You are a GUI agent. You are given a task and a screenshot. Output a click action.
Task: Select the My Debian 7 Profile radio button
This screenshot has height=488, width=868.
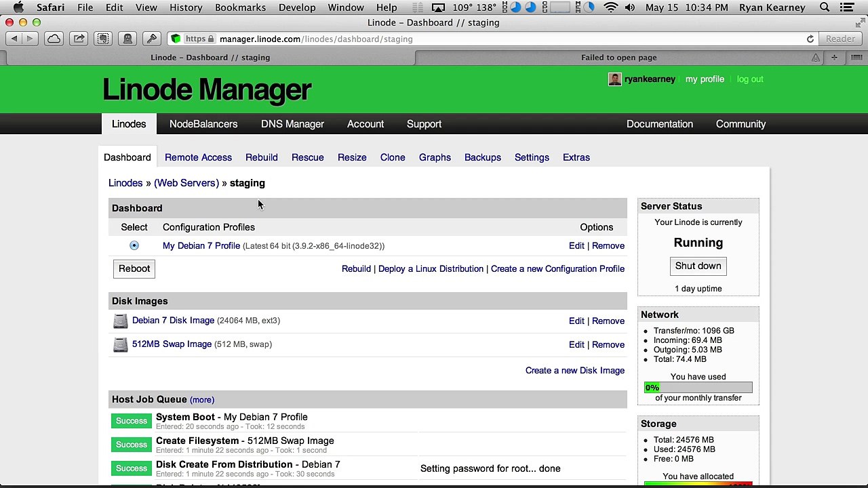coord(134,245)
